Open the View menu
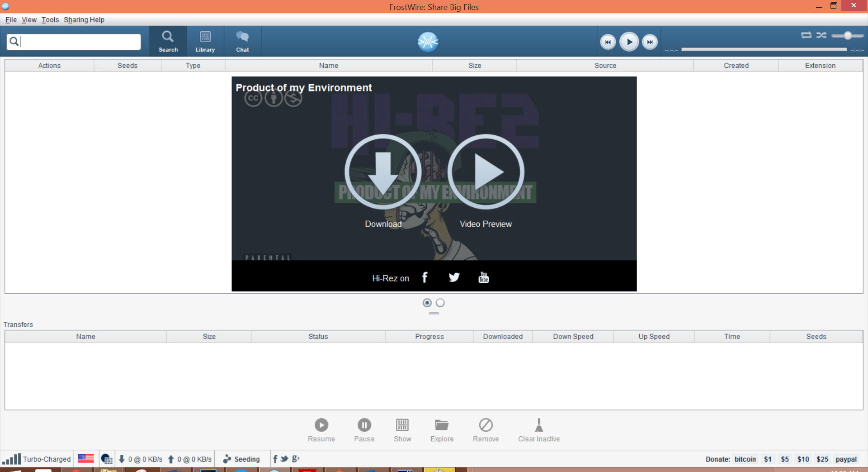 [29, 20]
